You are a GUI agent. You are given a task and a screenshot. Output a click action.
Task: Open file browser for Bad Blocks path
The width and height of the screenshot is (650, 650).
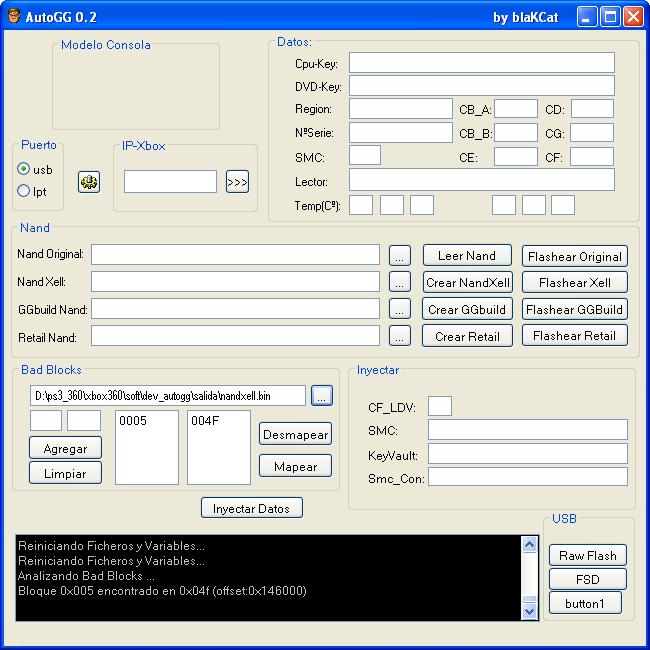pyautogui.click(x=321, y=395)
